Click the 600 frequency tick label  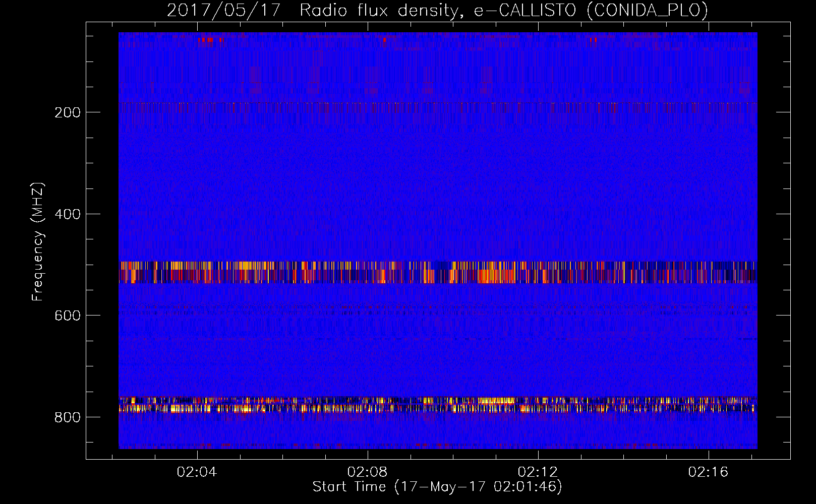coord(68,316)
